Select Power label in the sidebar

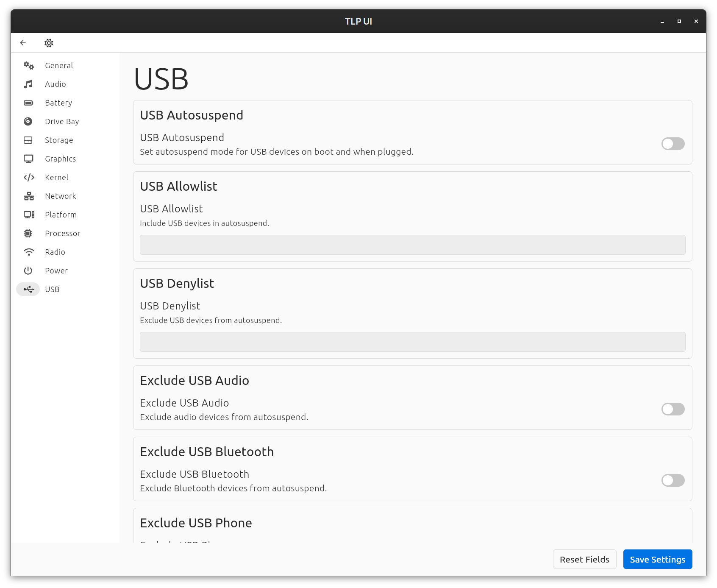pyautogui.click(x=56, y=270)
